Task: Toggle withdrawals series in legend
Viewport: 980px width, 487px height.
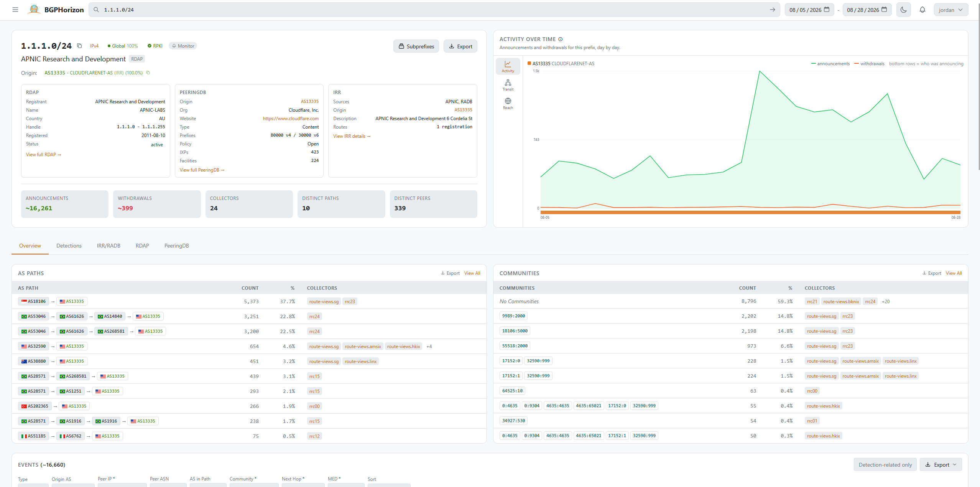Action: click(869, 64)
